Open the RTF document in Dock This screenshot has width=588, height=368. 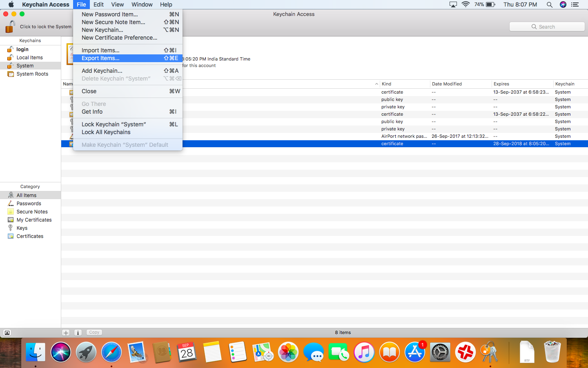(x=527, y=352)
